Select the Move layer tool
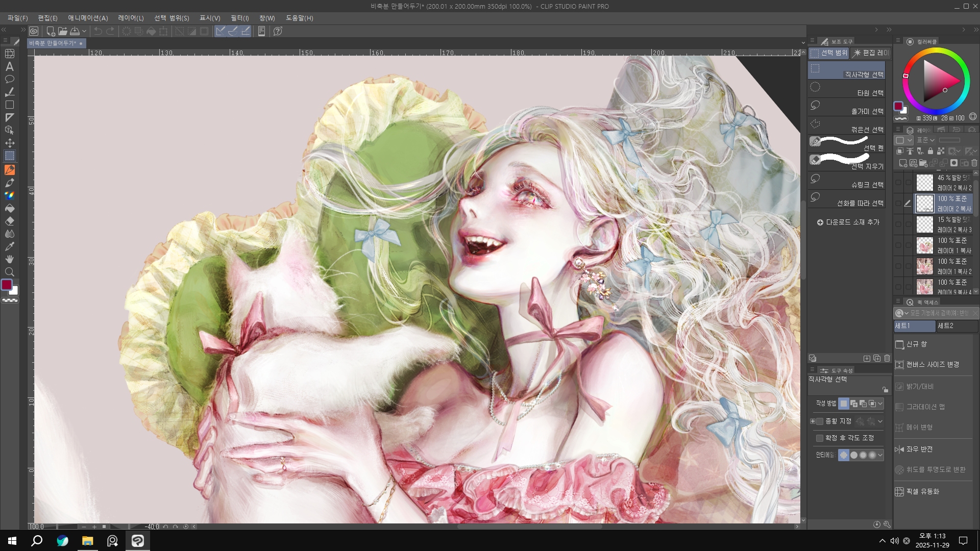This screenshot has width=980, height=551. (x=9, y=143)
